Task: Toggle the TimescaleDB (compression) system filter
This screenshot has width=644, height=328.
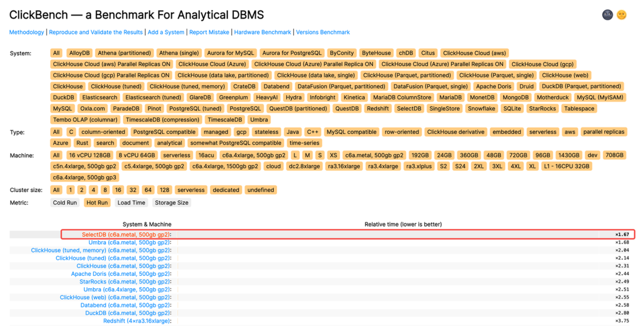Action: point(163,120)
